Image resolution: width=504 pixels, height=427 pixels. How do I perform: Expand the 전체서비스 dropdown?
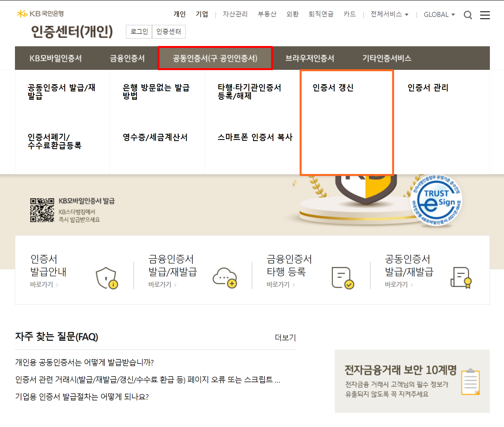389,14
